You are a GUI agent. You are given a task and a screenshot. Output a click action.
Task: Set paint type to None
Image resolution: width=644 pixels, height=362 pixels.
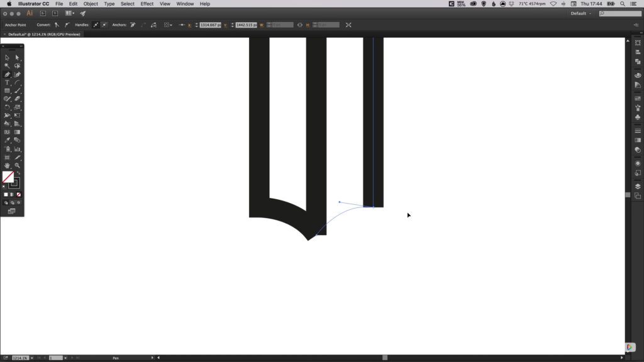[x=18, y=195]
